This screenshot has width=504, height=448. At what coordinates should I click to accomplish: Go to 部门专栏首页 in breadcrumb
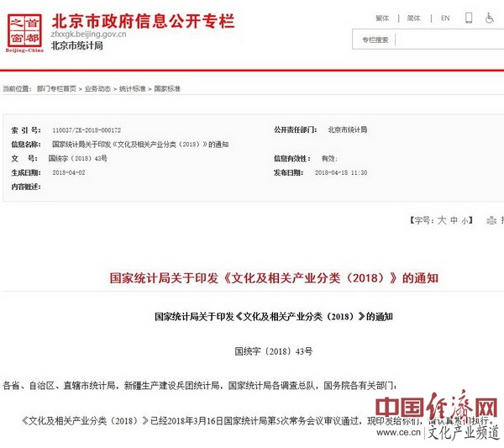[56, 88]
